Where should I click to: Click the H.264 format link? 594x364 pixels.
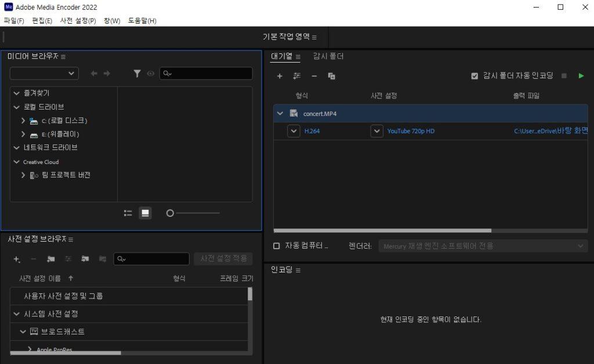(312, 131)
